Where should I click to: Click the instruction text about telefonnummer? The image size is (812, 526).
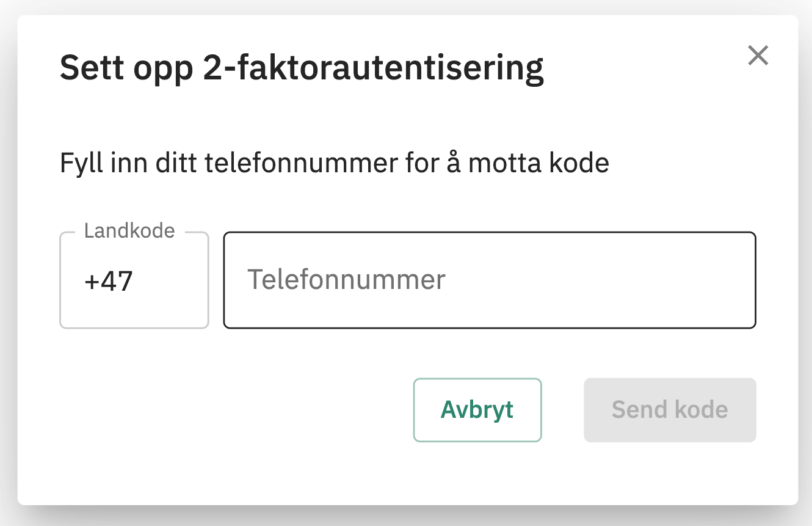tap(333, 162)
